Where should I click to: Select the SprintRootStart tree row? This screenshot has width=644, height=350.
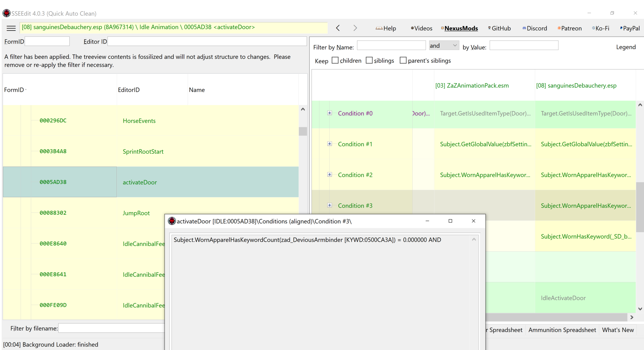(151, 151)
